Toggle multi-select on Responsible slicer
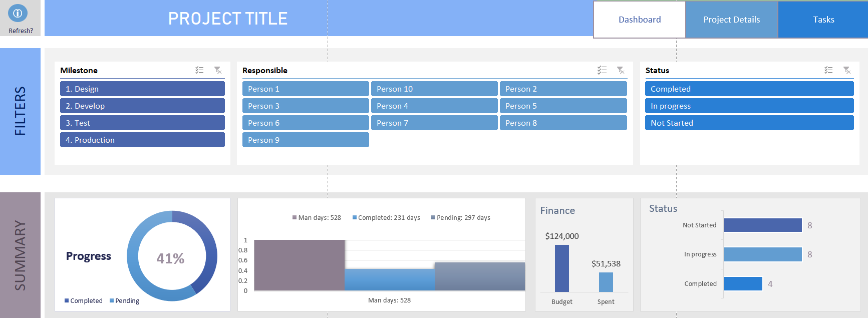Viewport: 868px width, 318px height. point(602,70)
